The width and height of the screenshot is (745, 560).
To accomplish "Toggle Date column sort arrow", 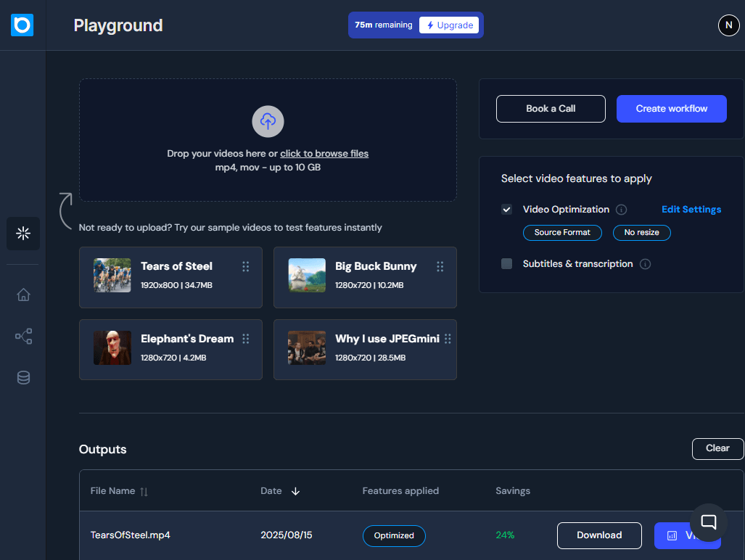I will click(295, 491).
